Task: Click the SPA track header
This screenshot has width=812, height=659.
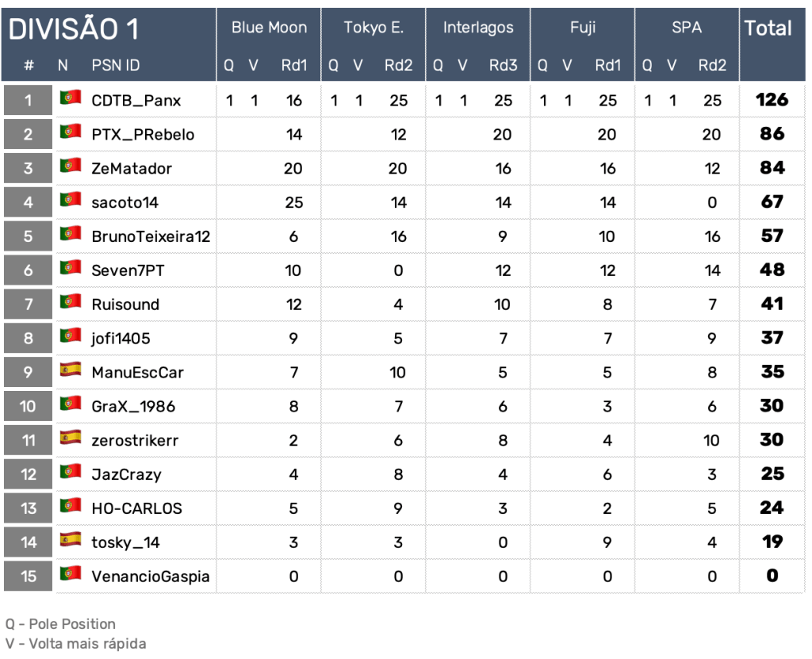Action: click(x=686, y=28)
